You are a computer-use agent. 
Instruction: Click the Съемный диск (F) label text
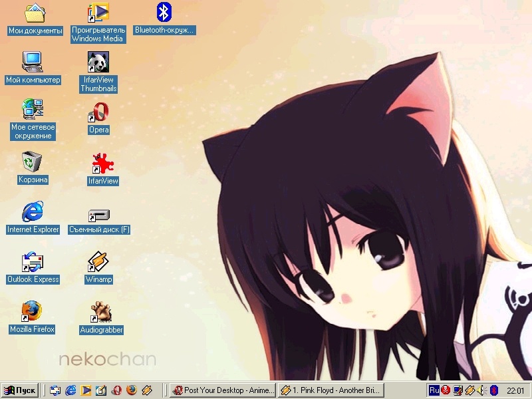coord(98,229)
